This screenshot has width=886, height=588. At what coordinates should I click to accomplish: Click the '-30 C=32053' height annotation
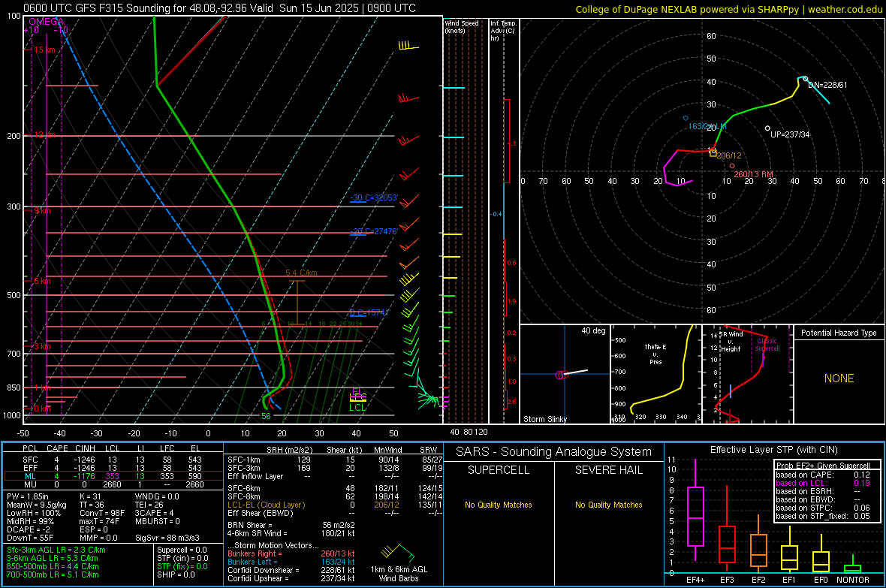(374, 198)
